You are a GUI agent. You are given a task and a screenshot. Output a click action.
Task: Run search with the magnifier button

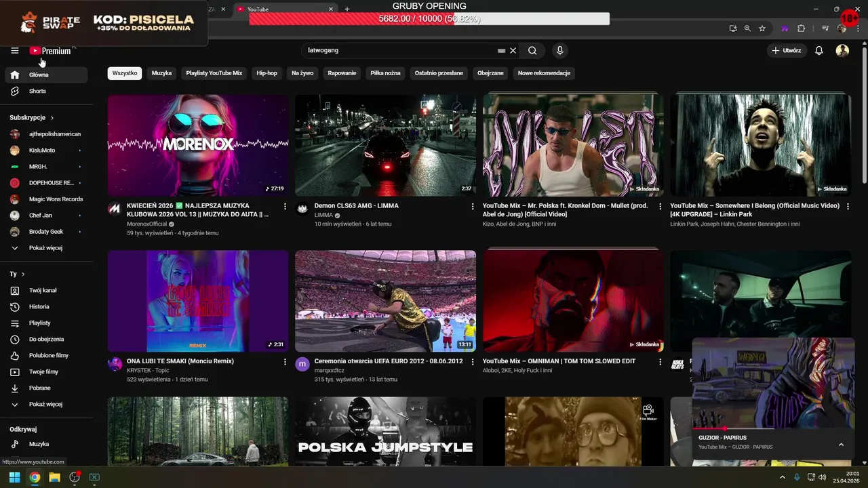point(532,50)
